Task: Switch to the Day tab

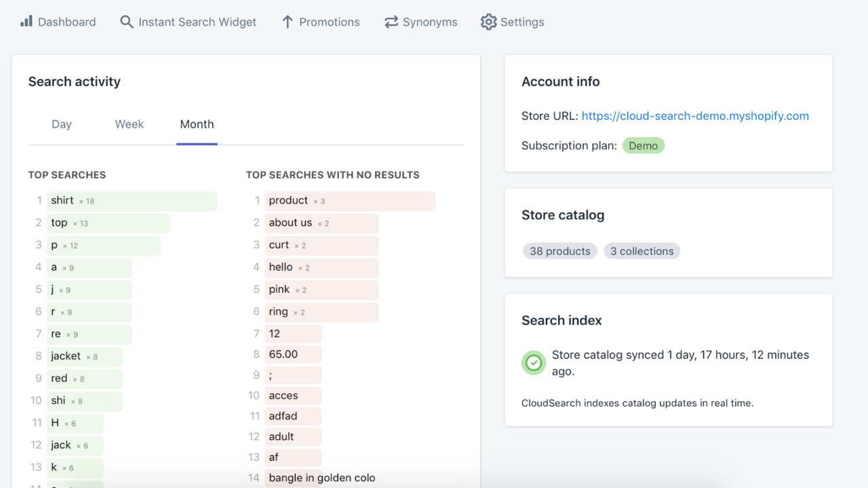Action: pyautogui.click(x=61, y=124)
